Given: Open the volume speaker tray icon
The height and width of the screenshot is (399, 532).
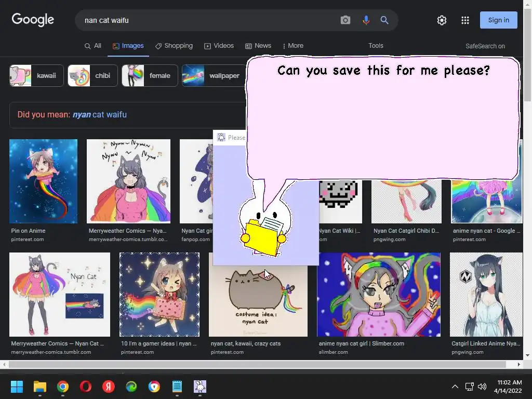Looking at the screenshot, I should [482, 387].
